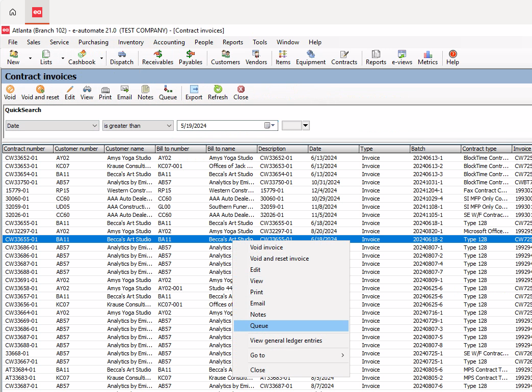532x392 pixels.
Task: Click the Close toolbar button
Action: pos(241,93)
